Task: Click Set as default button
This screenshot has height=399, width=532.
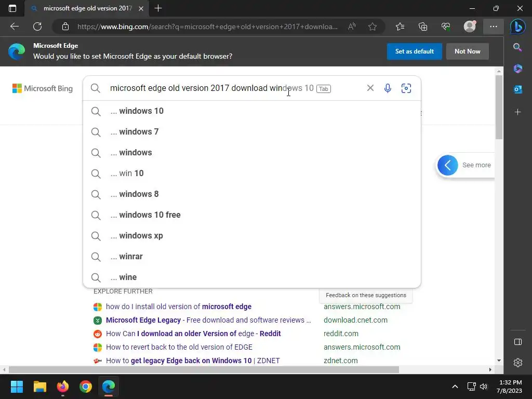Action: [414, 51]
